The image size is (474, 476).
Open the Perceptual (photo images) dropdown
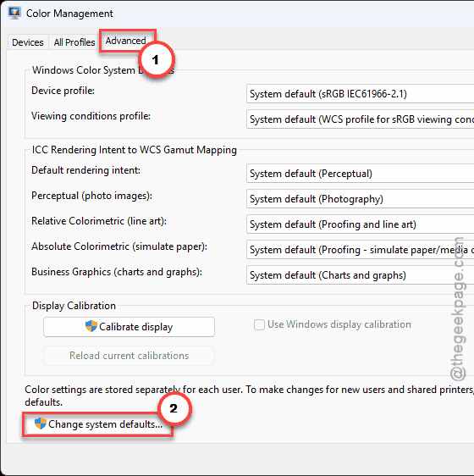click(x=361, y=199)
